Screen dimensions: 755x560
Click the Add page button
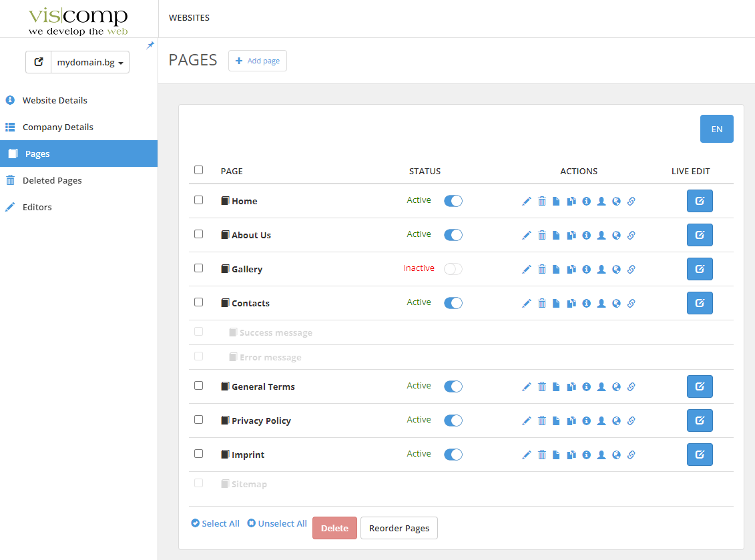click(x=258, y=60)
